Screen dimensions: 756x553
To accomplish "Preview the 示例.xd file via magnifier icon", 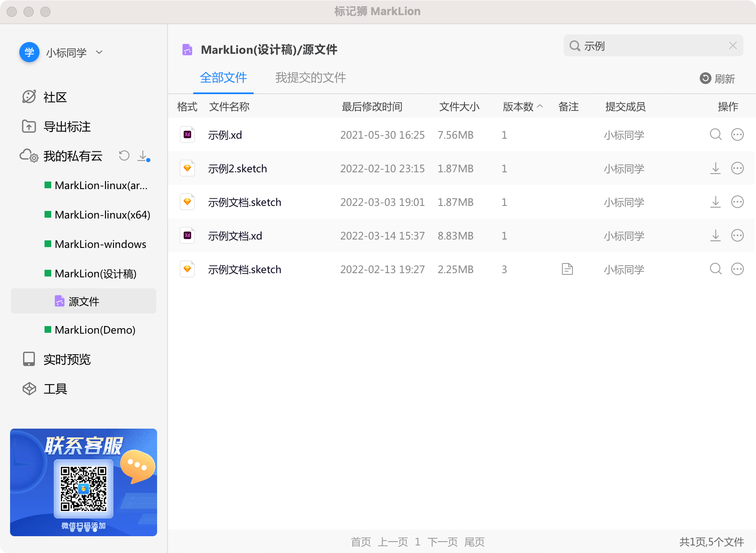I will [716, 134].
